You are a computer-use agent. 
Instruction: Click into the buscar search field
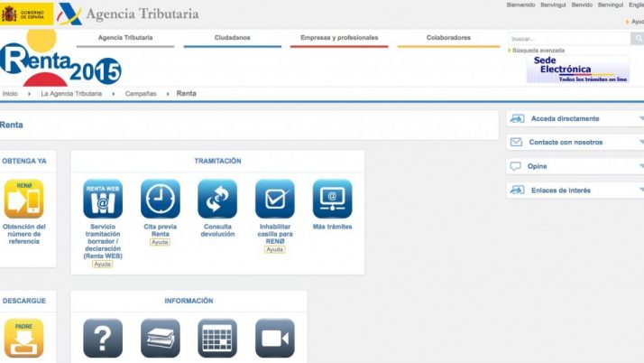(569, 39)
